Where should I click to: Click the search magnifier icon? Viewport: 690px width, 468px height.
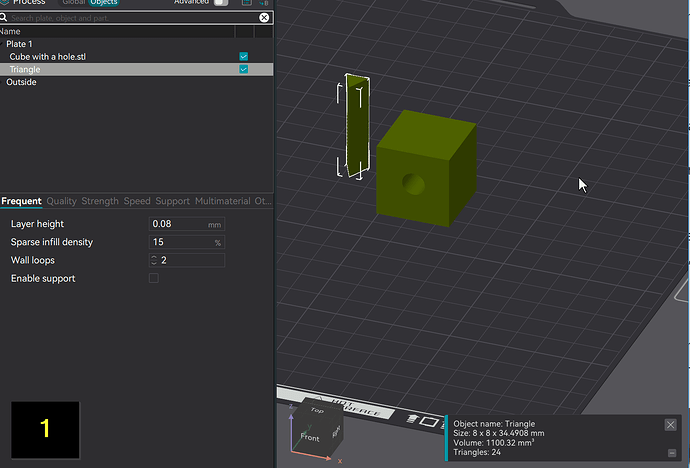(x=4, y=18)
